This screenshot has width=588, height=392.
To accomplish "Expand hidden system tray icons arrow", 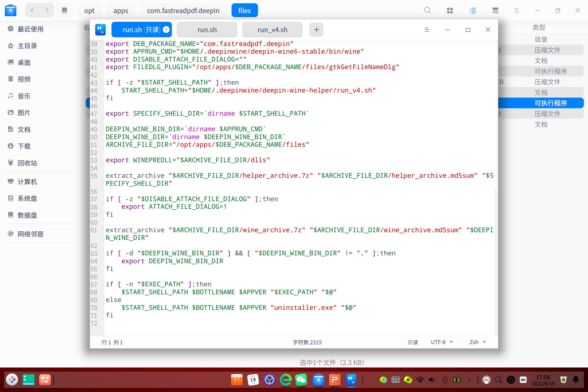I will (470, 380).
